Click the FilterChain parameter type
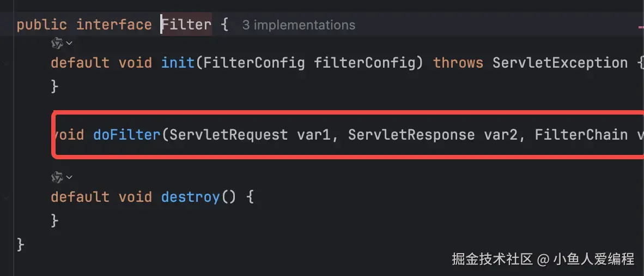Screen dimensions: 644x276 [581, 134]
